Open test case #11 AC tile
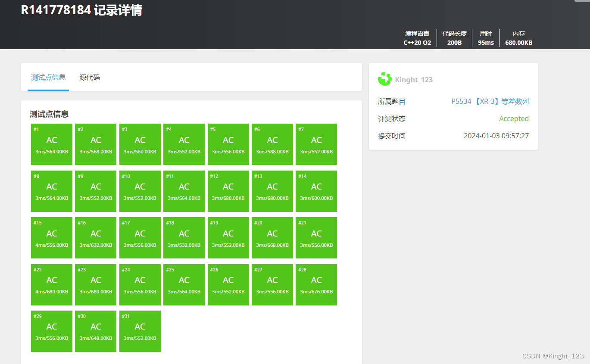 point(184,191)
